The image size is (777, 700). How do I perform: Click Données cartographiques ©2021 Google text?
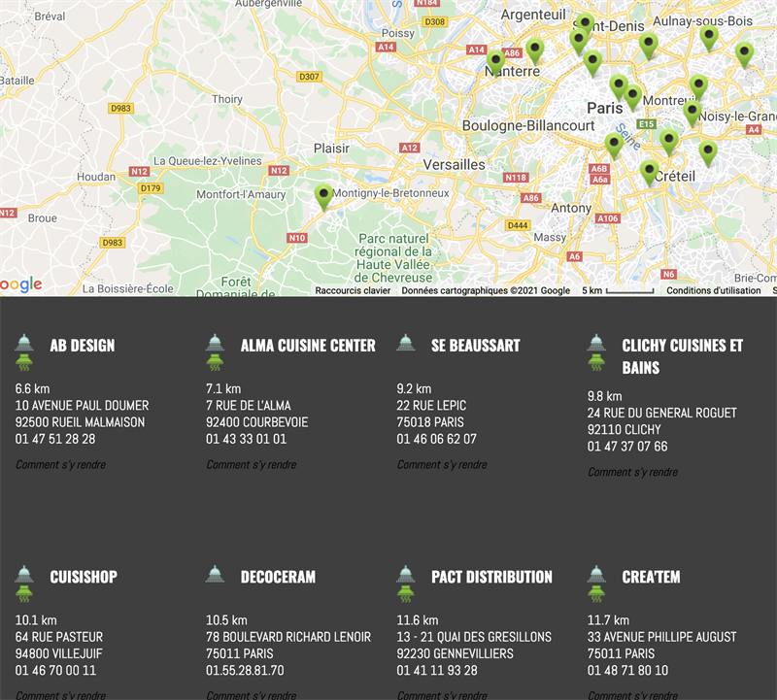coord(486,291)
